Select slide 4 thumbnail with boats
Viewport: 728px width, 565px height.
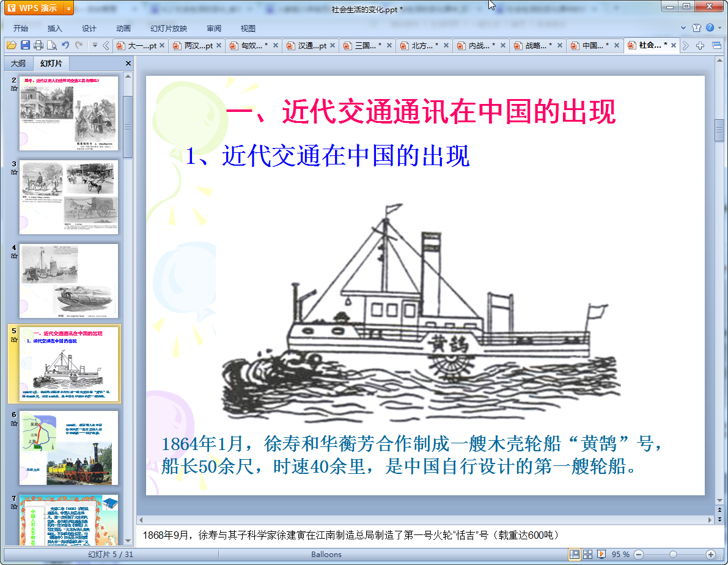pos(68,281)
